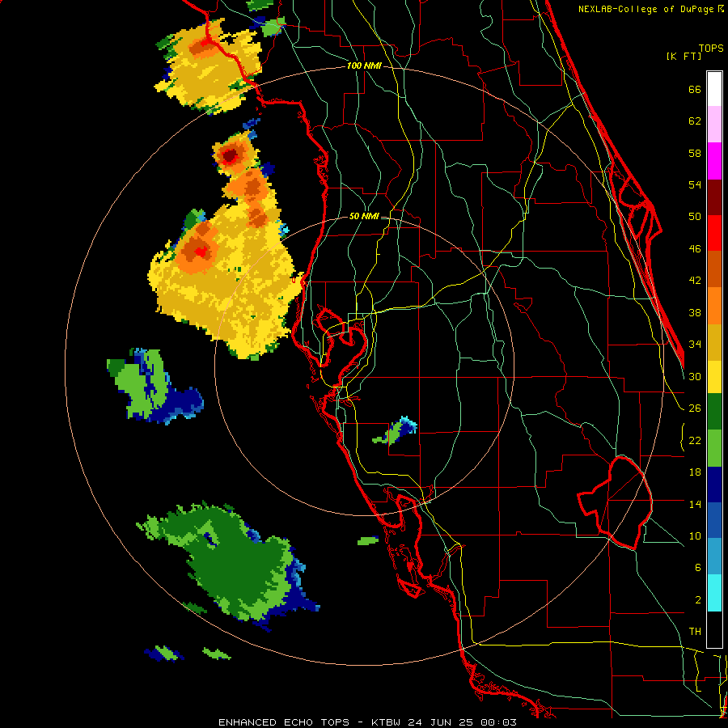Pick the light green legend swatch
Viewport: 728px width, 728px height.
pyautogui.click(x=714, y=448)
